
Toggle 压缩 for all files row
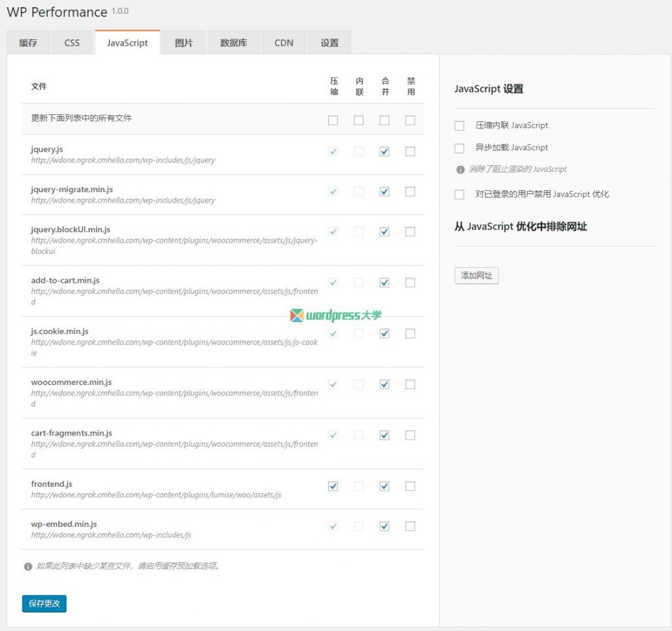(x=333, y=120)
